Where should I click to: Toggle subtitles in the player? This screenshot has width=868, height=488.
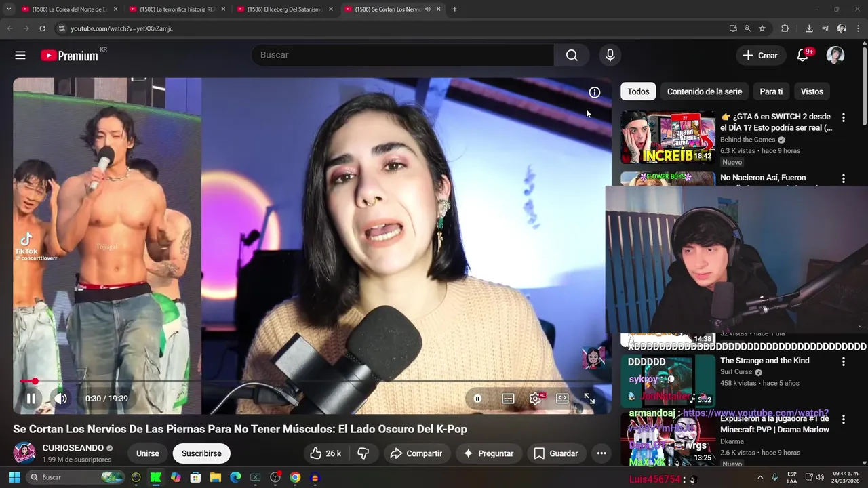[x=508, y=399]
